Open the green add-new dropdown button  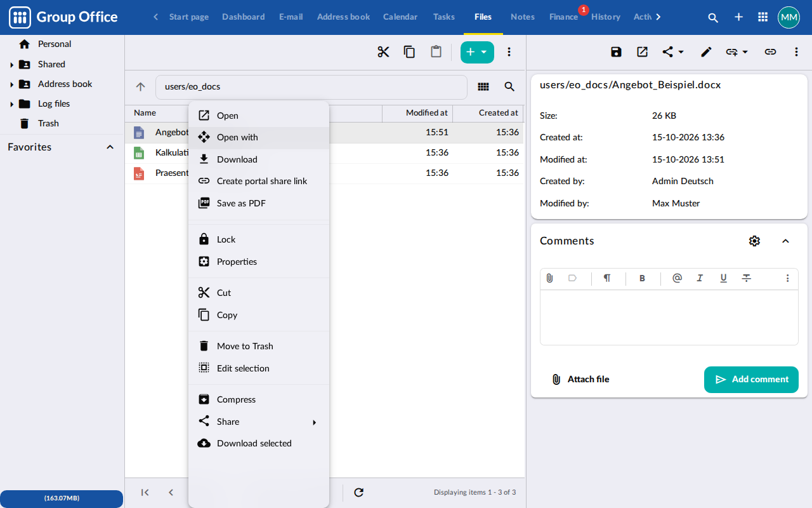pos(477,52)
